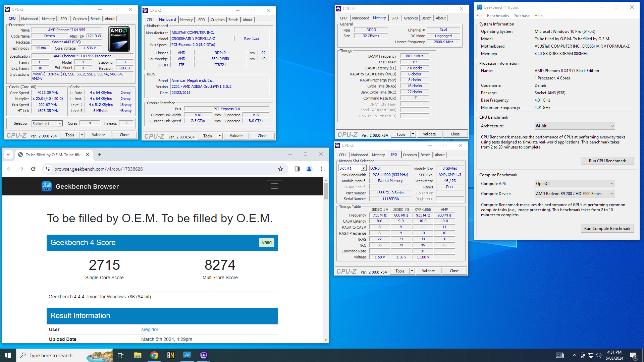Open BM app from taskbar
Screen dimensions: 644x362
(171, 355)
